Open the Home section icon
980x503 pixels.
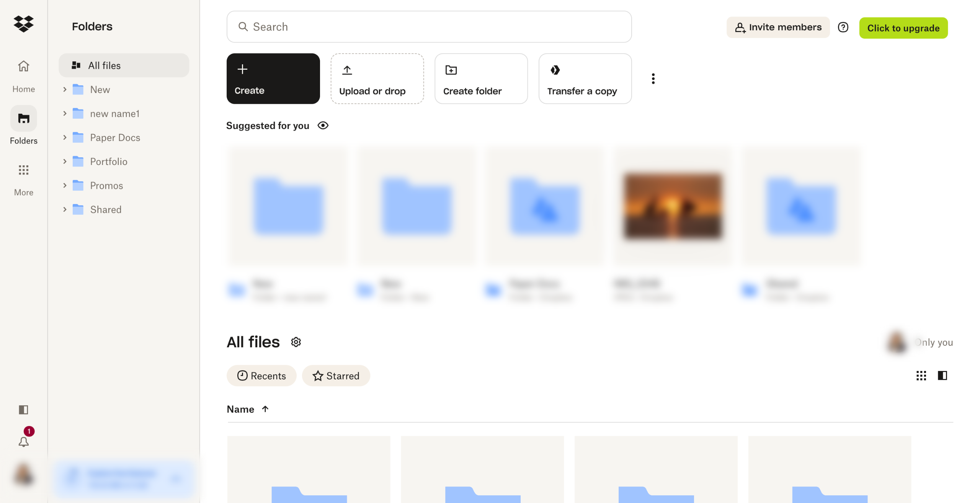[x=24, y=67]
